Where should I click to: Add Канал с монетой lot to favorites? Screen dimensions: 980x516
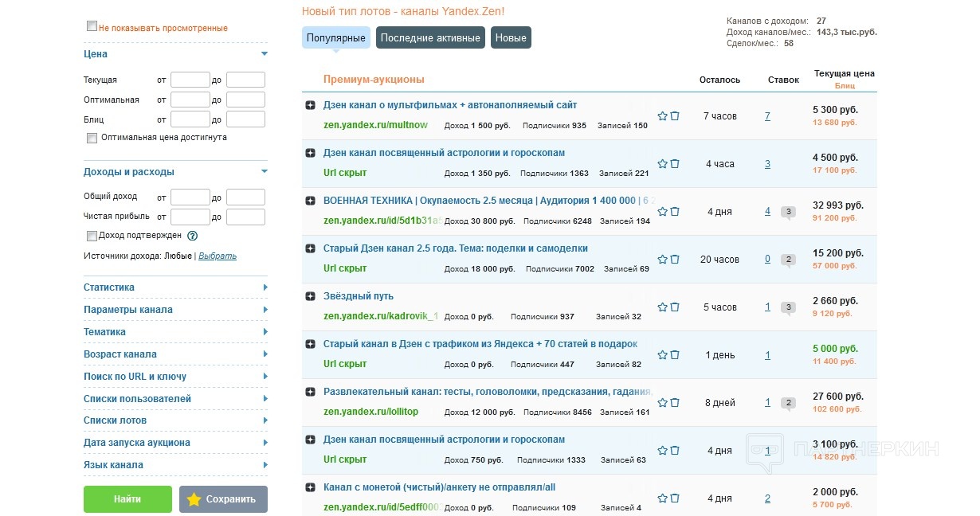point(662,498)
